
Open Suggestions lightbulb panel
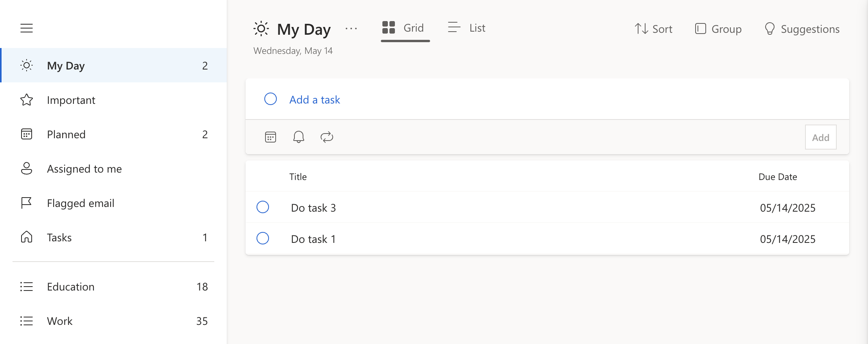tap(802, 29)
